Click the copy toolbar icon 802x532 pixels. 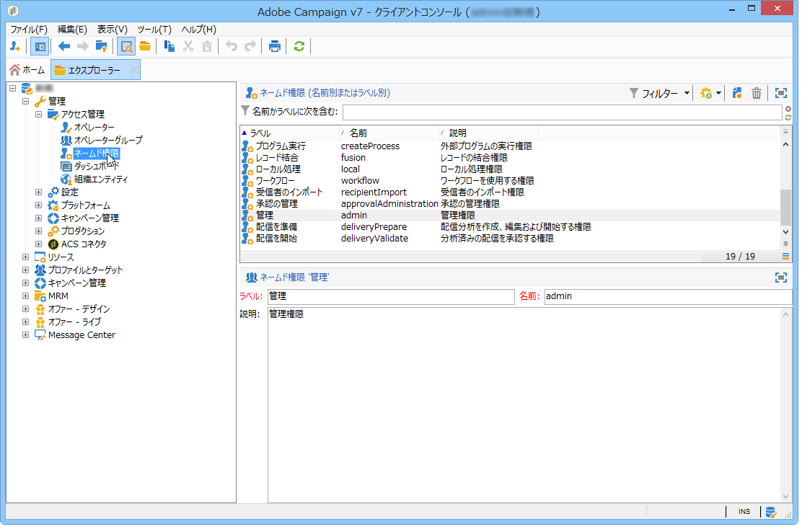pyautogui.click(x=169, y=47)
